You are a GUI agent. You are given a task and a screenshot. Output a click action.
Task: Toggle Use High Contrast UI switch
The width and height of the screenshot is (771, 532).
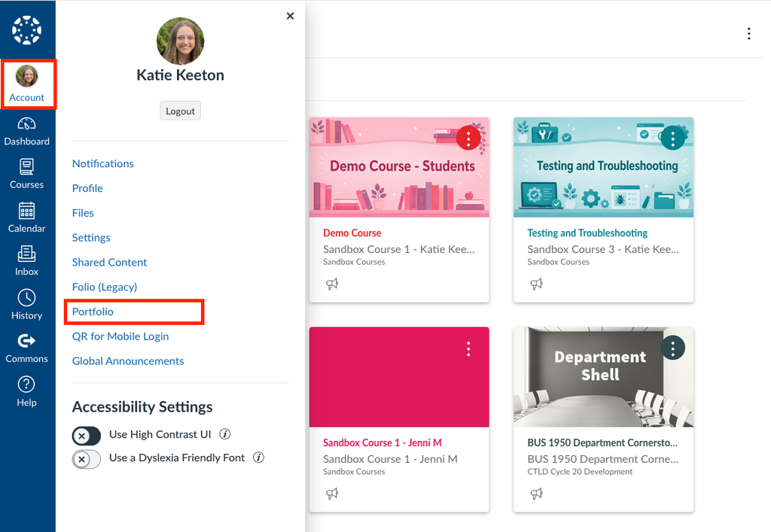coord(87,436)
